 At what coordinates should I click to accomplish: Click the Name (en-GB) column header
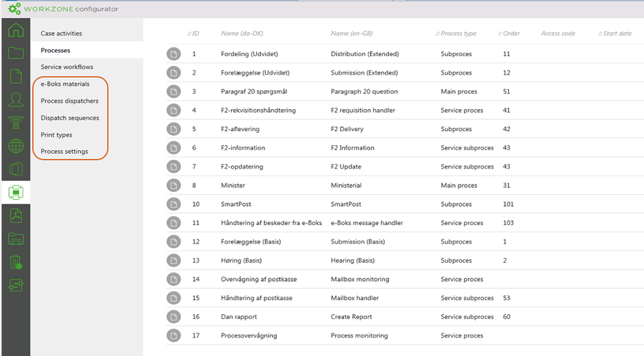coord(351,34)
